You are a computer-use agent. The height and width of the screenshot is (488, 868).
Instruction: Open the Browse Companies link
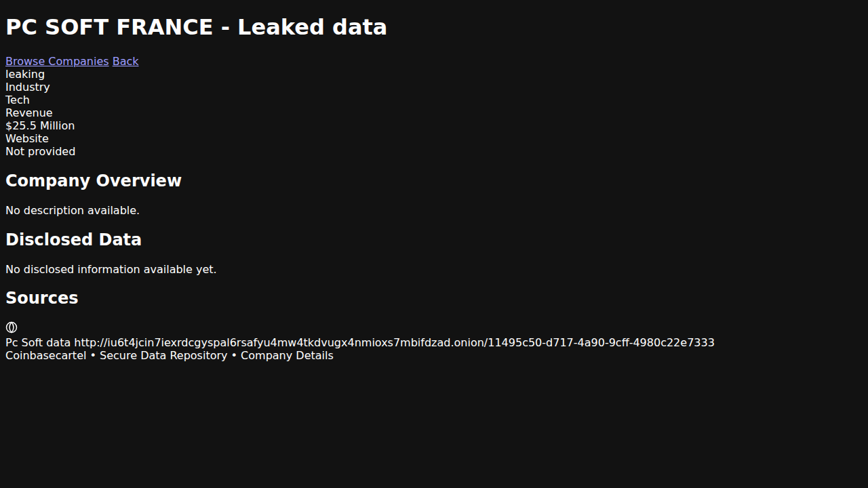coord(57,61)
